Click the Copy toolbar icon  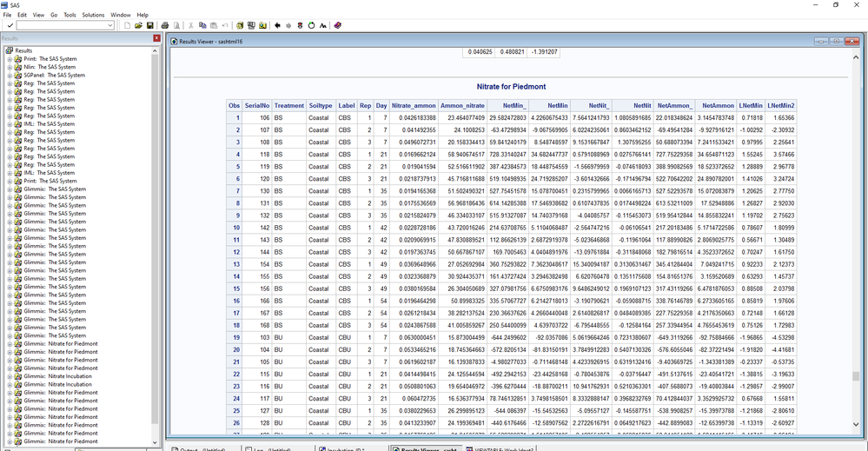pos(202,26)
